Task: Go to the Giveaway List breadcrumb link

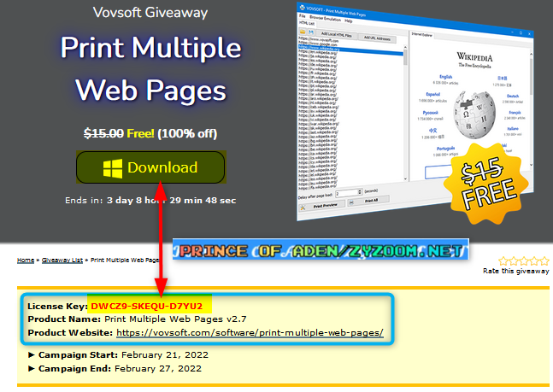Action: point(62,260)
